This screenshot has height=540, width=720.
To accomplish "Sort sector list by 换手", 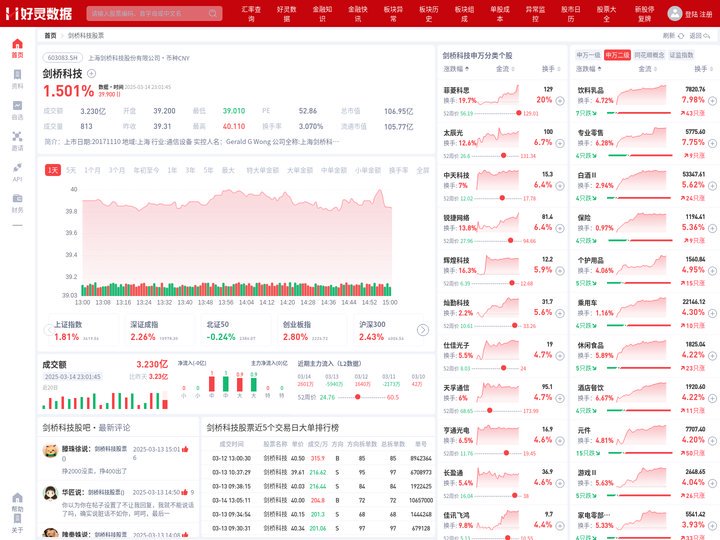I will [703, 69].
